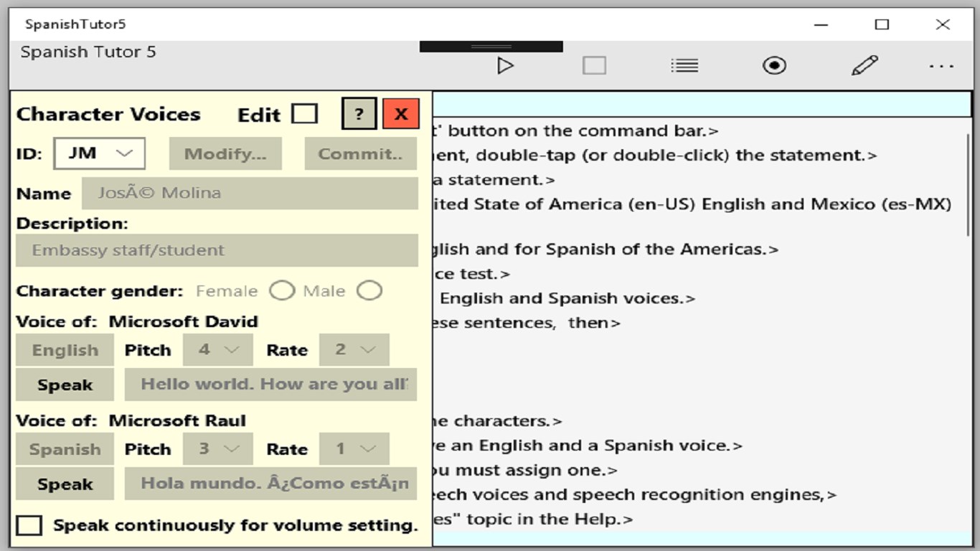Click the line ending 'topic in the Help.>'
Screen dimensions: 980x551
tap(533, 519)
